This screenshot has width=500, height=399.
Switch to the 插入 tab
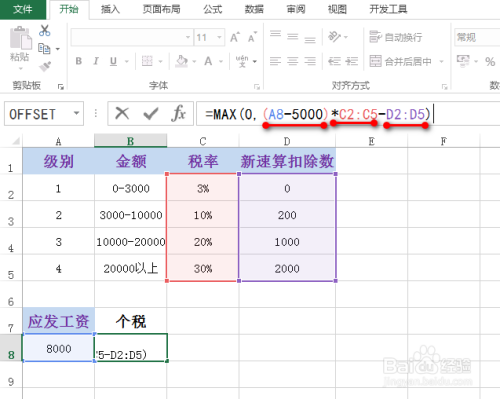110,9
